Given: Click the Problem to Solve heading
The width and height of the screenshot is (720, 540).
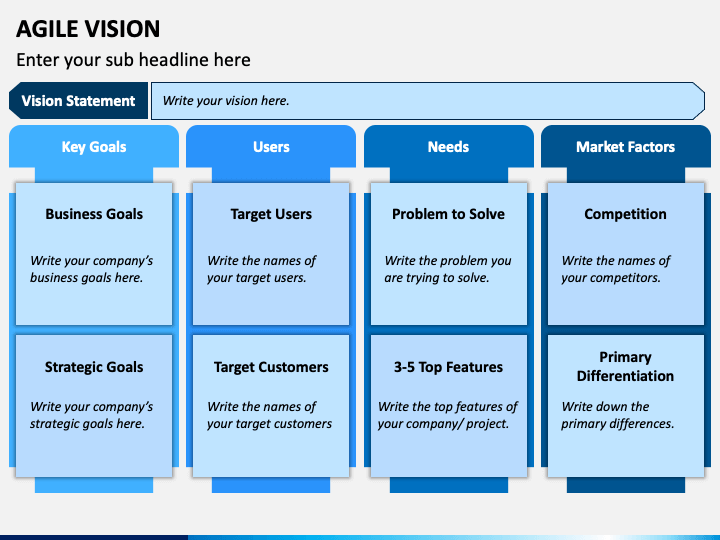Looking at the screenshot, I should (x=448, y=214).
